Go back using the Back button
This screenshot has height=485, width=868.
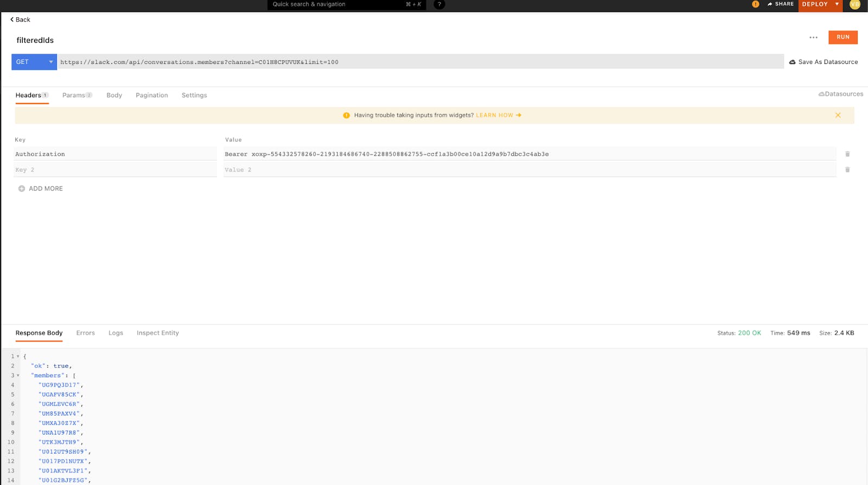[21, 20]
